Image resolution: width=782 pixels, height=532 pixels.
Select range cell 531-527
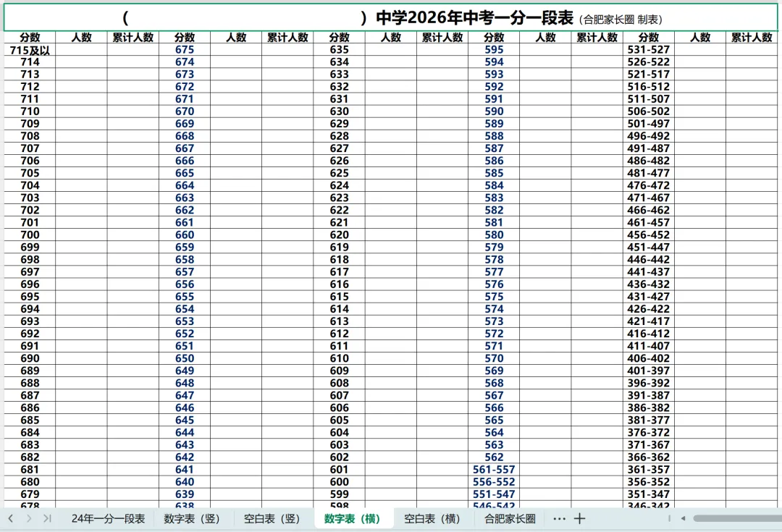coord(648,50)
